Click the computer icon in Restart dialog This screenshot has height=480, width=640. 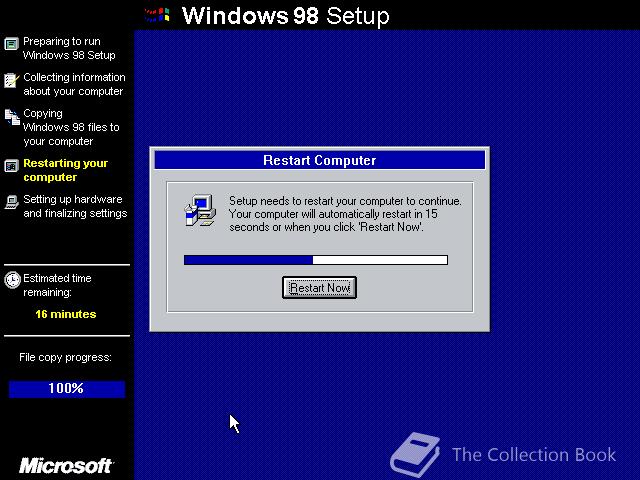(x=200, y=210)
